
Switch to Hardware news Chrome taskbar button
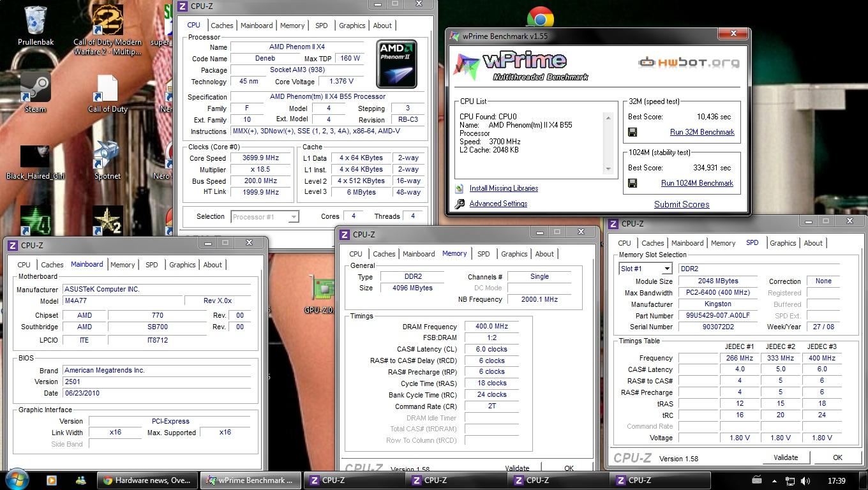click(147, 480)
